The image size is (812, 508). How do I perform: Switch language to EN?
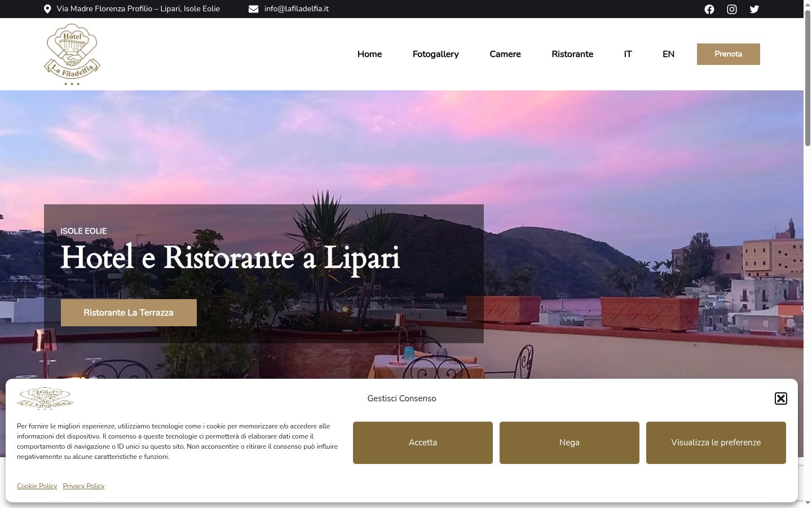tap(668, 54)
